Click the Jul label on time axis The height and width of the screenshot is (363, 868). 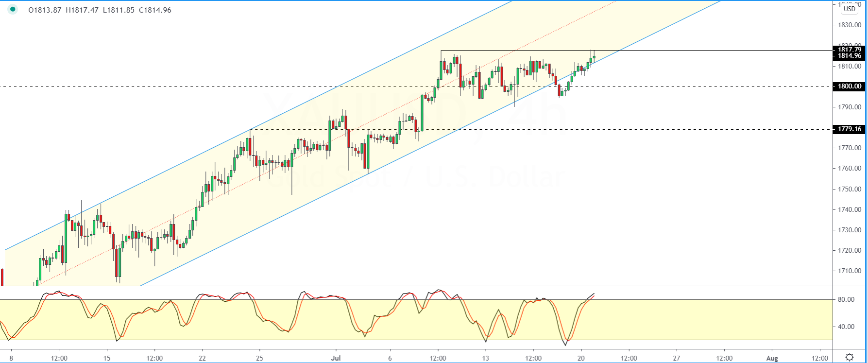point(336,358)
